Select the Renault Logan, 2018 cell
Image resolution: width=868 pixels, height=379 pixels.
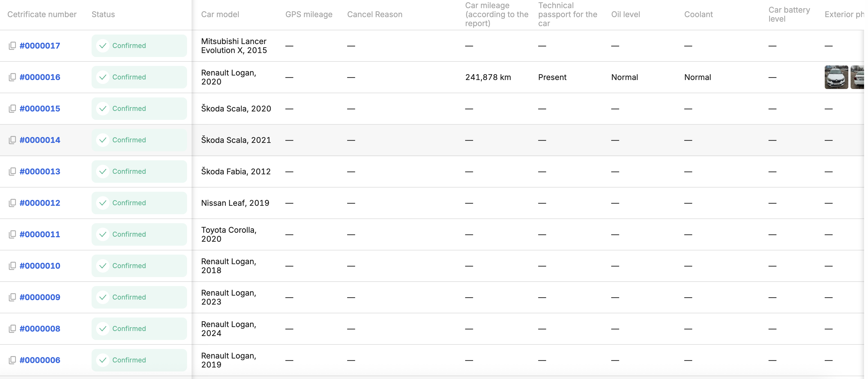[x=228, y=266]
